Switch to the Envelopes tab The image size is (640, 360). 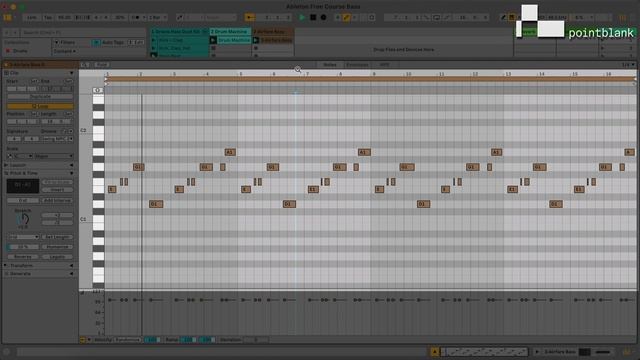(x=357, y=64)
